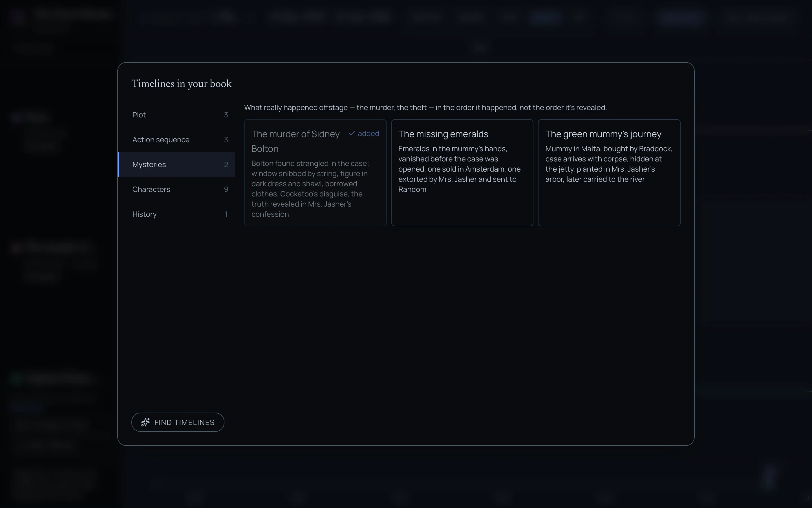Click the sparkle icon in Find Timelines
Viewport: 812px width, 508px height.
point(145,422)
